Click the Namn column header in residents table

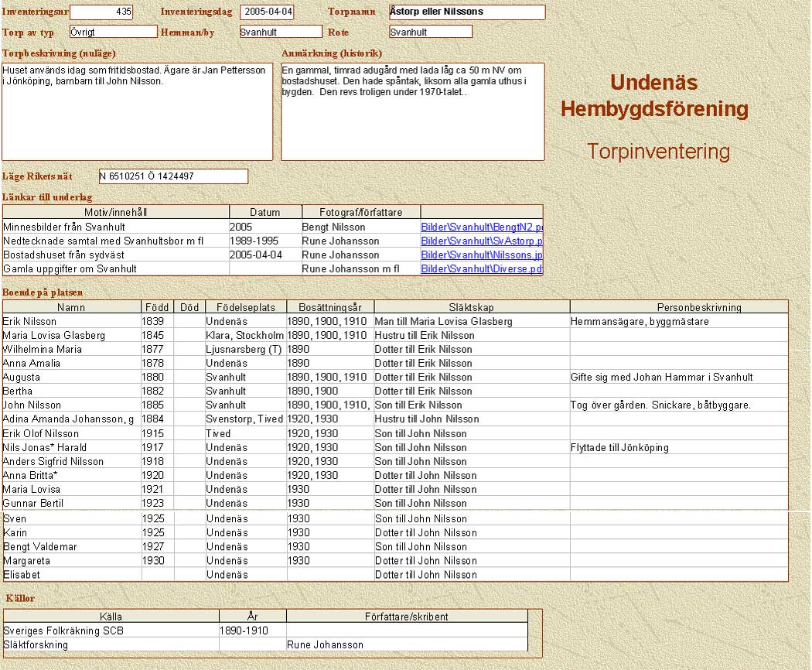click(71, 307)
